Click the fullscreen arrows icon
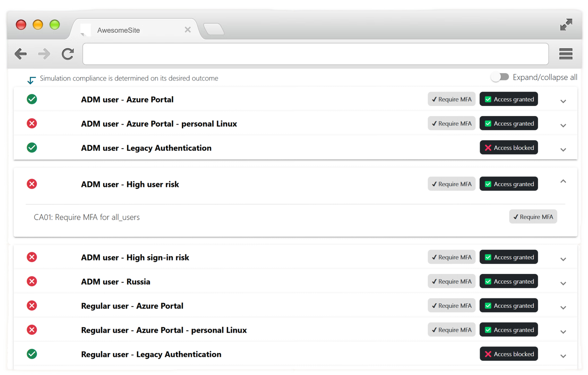 pos(566,25)
